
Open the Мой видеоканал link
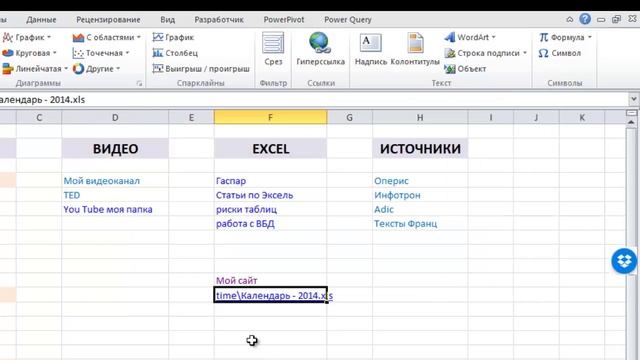coord(102,181)
